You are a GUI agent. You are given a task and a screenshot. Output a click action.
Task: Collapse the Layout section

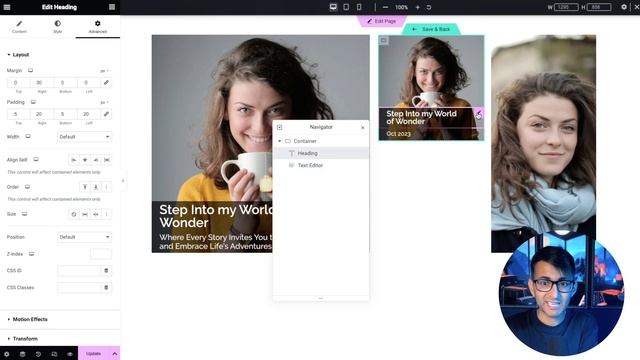tap(18, 55)
